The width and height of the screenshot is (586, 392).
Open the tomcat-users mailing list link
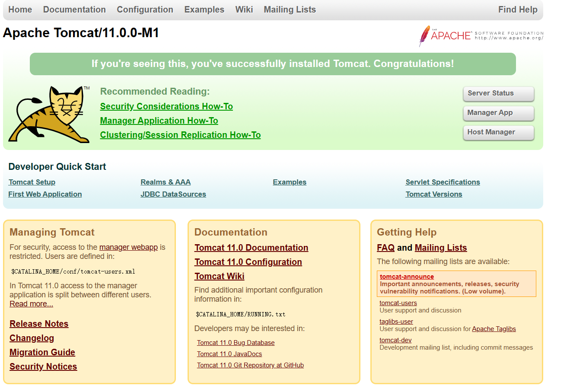398,303
